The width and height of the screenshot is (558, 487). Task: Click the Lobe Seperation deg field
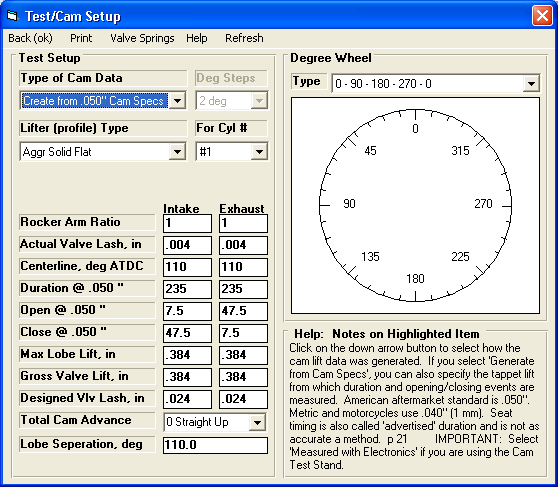tap(215, 445)
